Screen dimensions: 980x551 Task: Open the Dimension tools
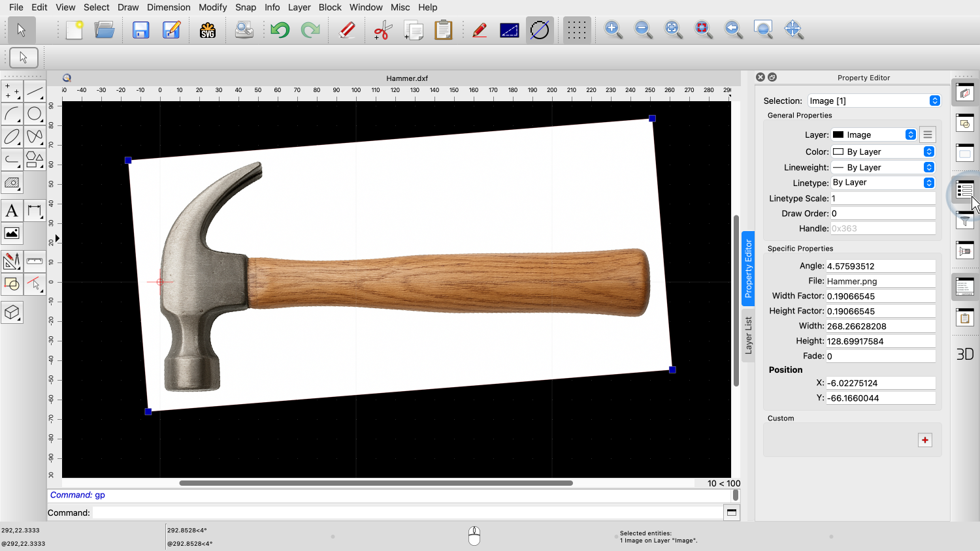pos(35,211)
